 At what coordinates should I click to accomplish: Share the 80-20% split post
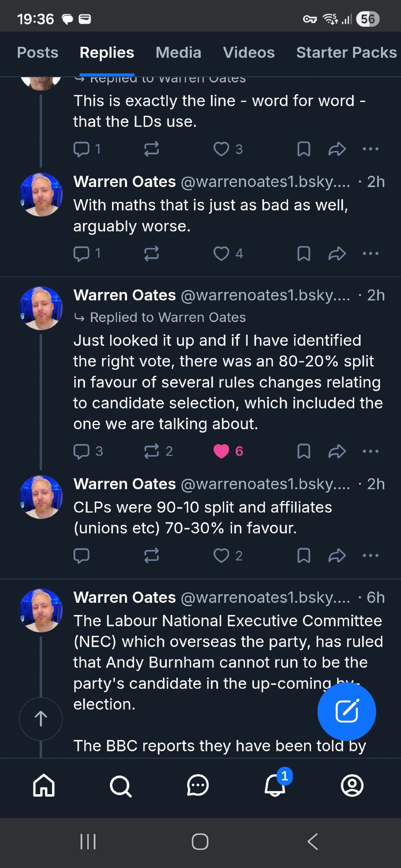[337, 451]
